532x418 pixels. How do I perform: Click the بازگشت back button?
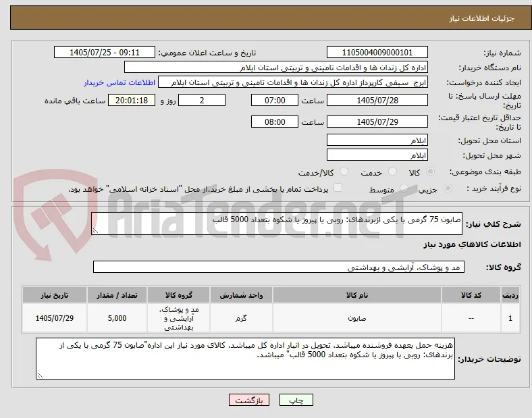249,400
